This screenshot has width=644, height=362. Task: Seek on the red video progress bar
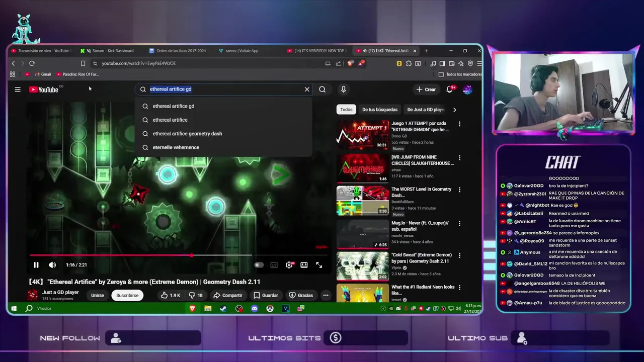(179, 255)
